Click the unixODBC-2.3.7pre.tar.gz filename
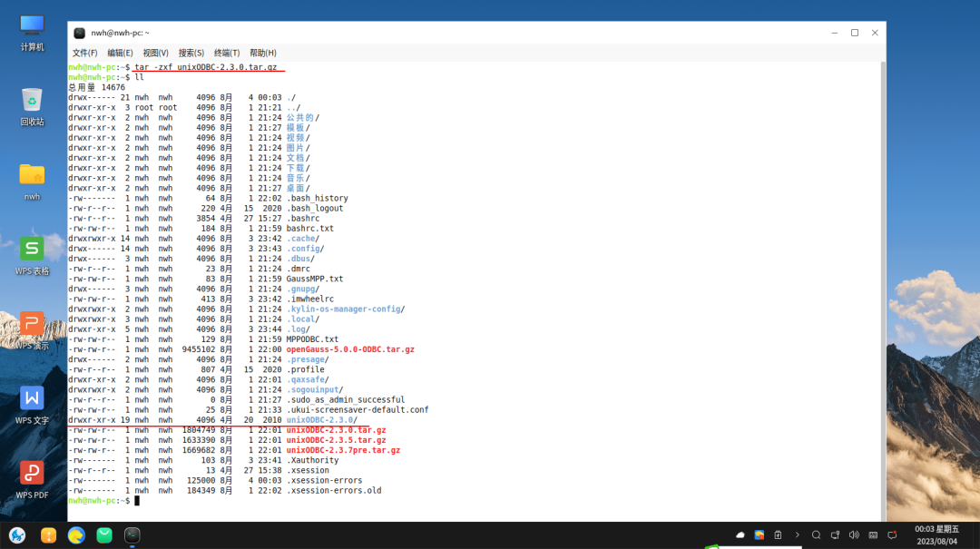The image size is (980, 549). pos(343,450)
